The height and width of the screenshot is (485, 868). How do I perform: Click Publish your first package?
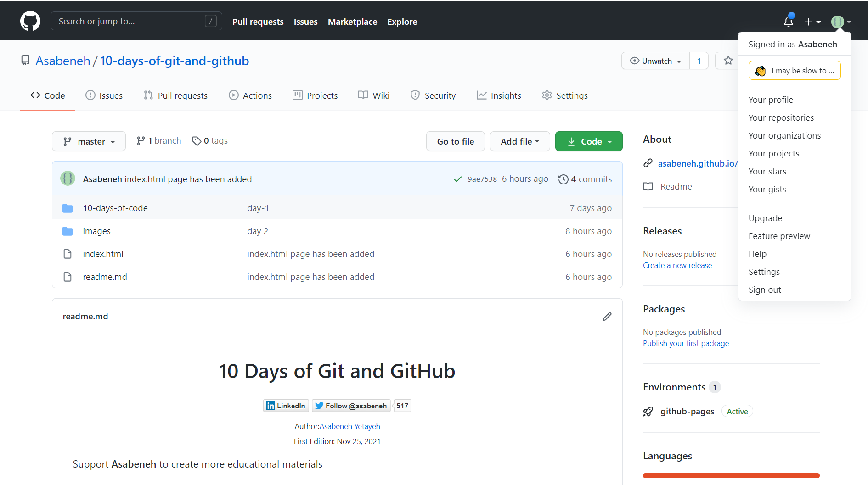pos(686,343)
